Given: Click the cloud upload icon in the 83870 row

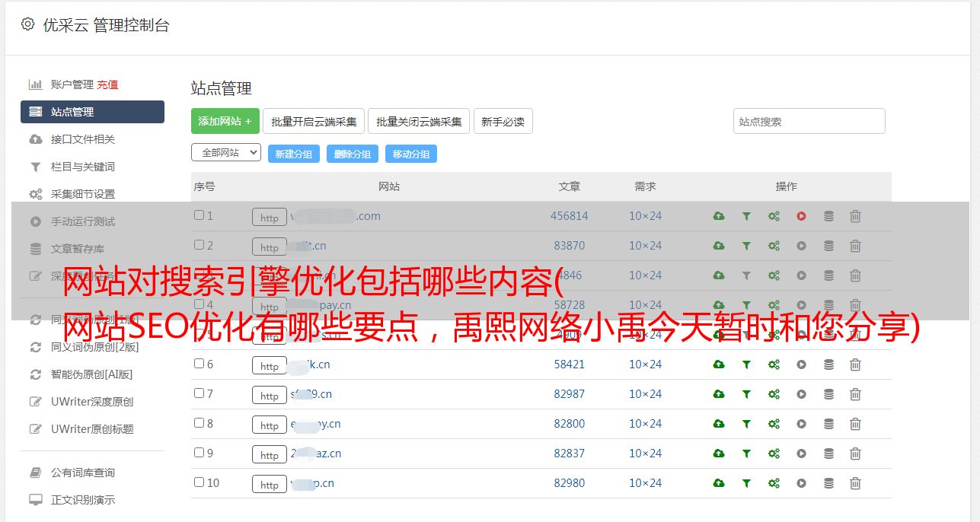Looking at the screenshot, I should click(719, 246).
